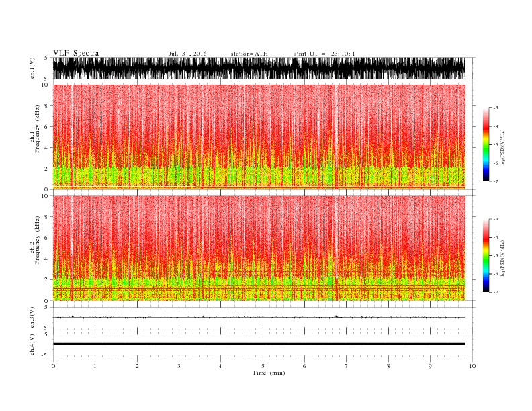The width and height of the screenshot is (532, 411).
Task: Click the thick black ch.4 voltage trace
Action: (x=259, y=344)
